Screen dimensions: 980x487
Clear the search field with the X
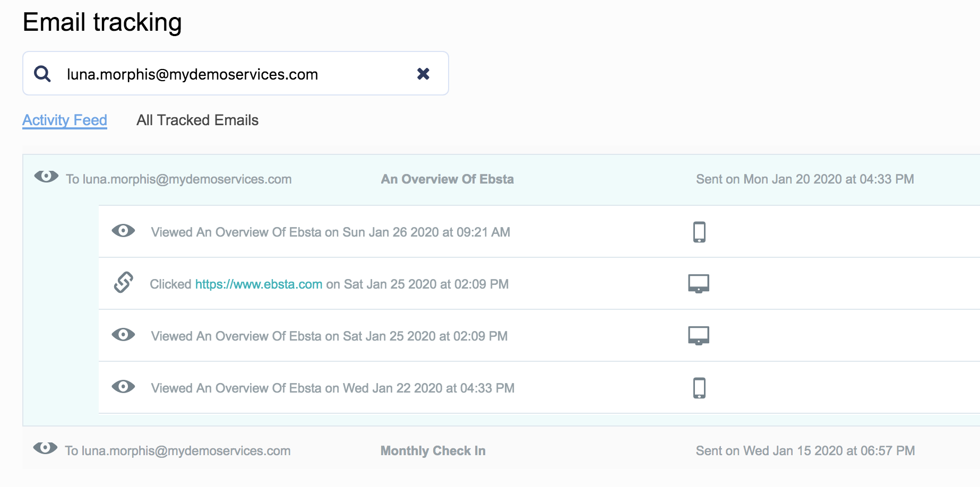423,74
